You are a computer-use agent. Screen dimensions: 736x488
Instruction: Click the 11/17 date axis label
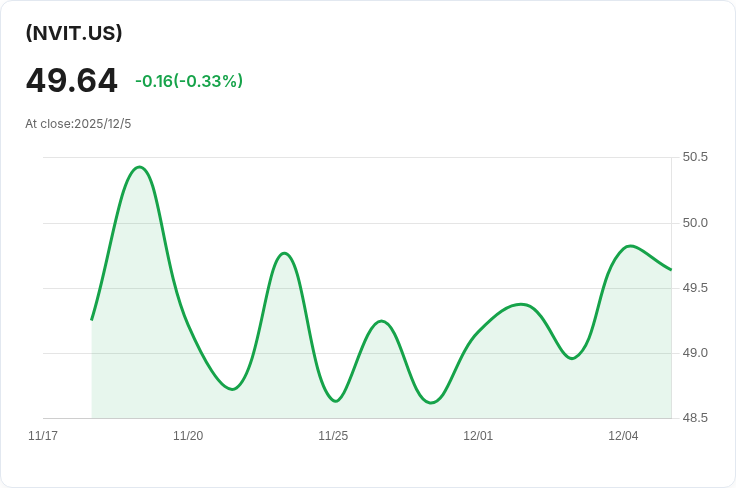tap(43, 435)
